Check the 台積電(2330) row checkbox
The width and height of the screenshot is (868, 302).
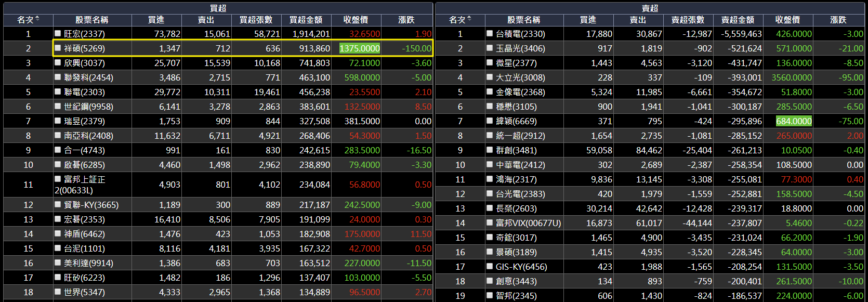point(490,33)
